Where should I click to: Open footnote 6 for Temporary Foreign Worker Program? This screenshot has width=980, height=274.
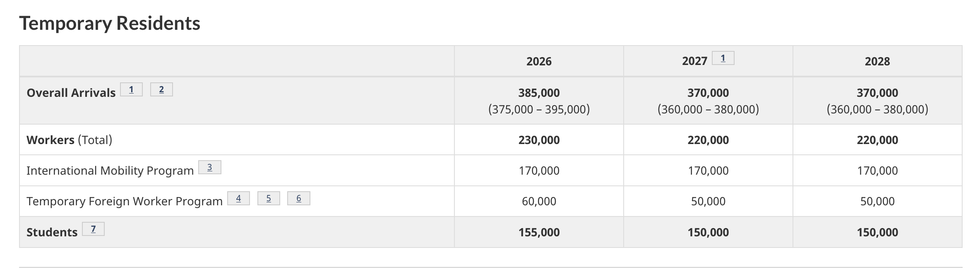pyautogui.click(x=298, y=199)
